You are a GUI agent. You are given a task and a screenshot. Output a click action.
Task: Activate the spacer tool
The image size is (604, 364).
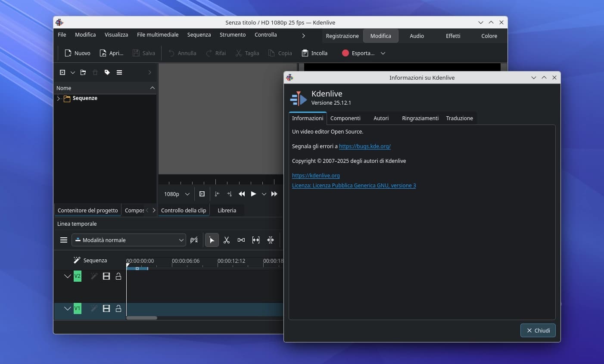[x=241, y=240]
